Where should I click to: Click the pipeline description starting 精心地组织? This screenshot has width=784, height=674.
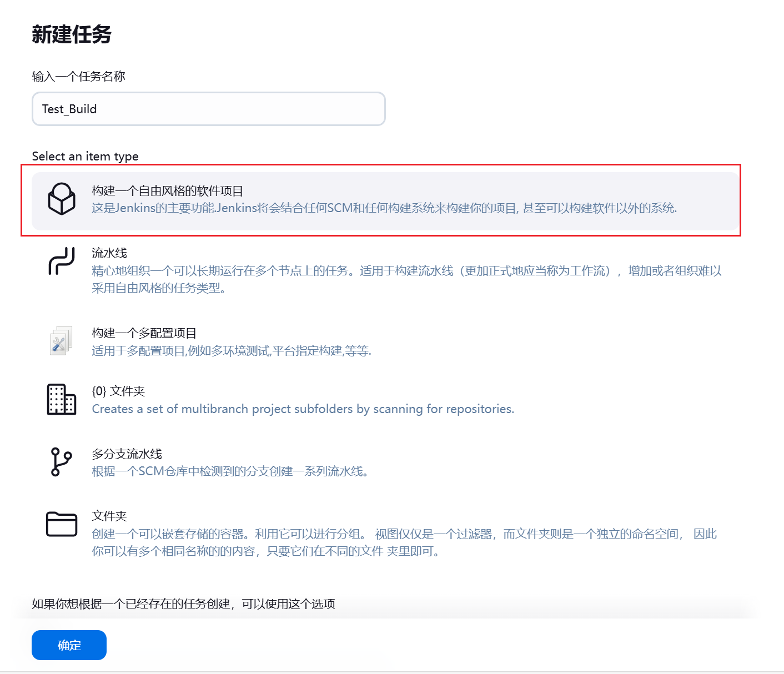tap(406, 279)
